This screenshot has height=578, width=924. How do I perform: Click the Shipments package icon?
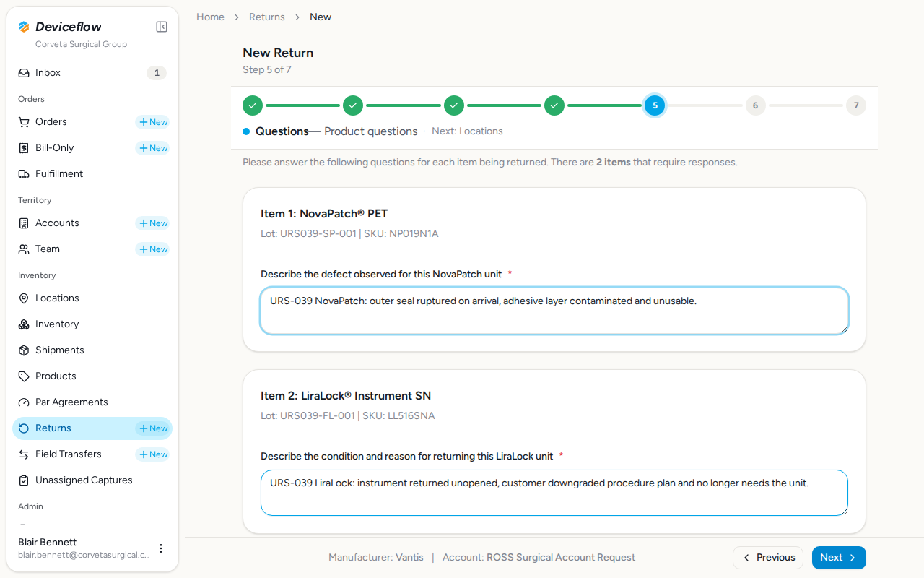[x=24, y=350]
